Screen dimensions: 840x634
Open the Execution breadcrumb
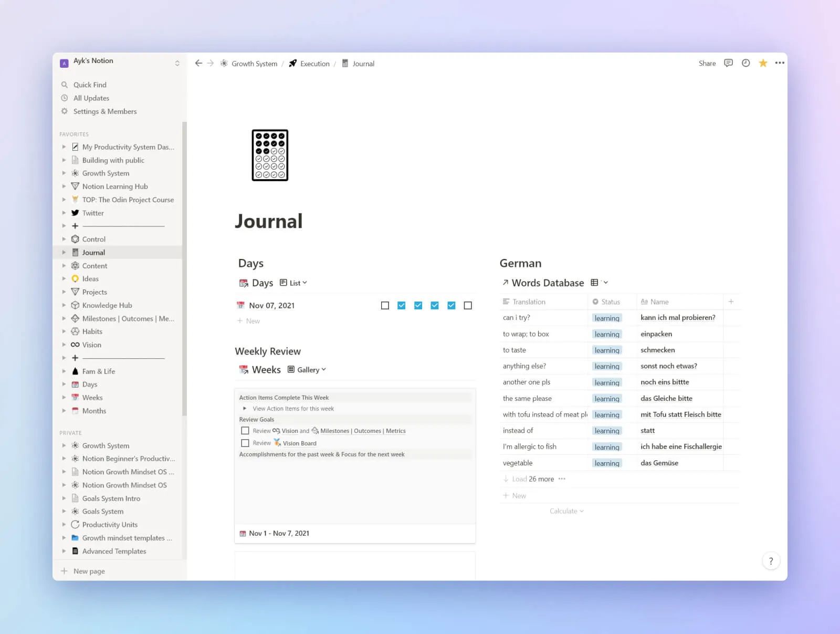tap(314, 64)
